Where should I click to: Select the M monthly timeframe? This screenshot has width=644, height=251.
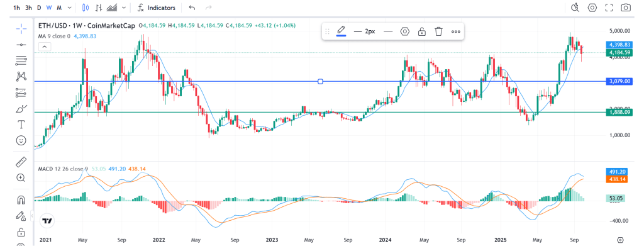click(x=59, y=8)
